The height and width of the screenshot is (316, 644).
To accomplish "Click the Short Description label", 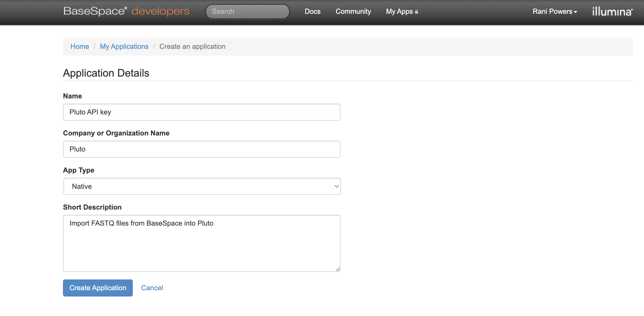I will tap(92, 207).
